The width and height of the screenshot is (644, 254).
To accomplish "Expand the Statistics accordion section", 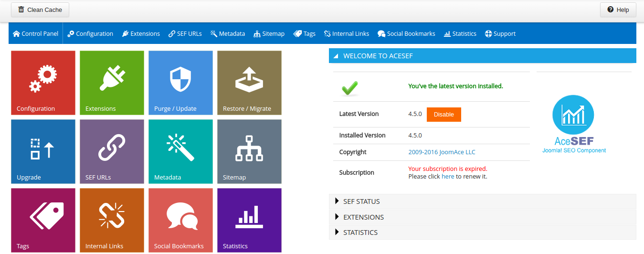I will (482, 233).
